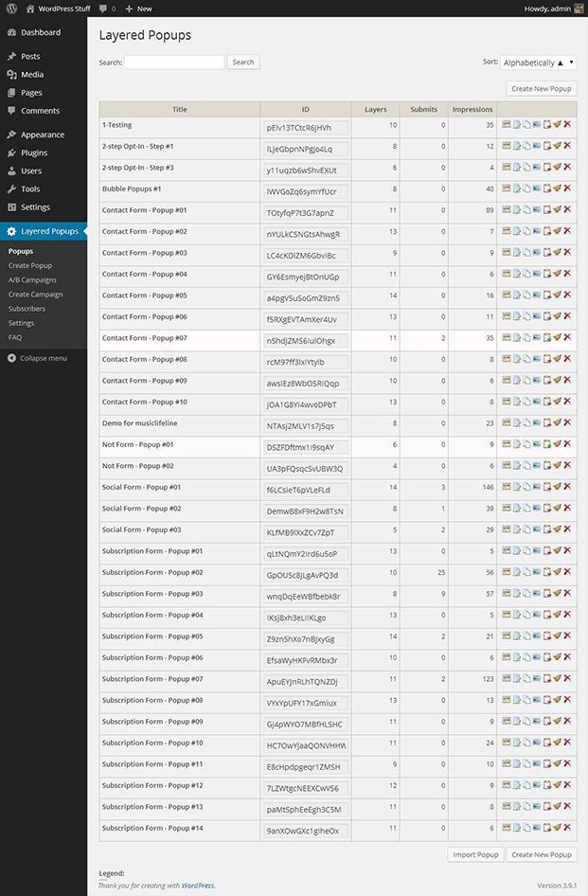This screenshot has height=896, width=588.
Task: Click the green activate icon for Not Form - Popup #01
Action: [x=547, y=444]
